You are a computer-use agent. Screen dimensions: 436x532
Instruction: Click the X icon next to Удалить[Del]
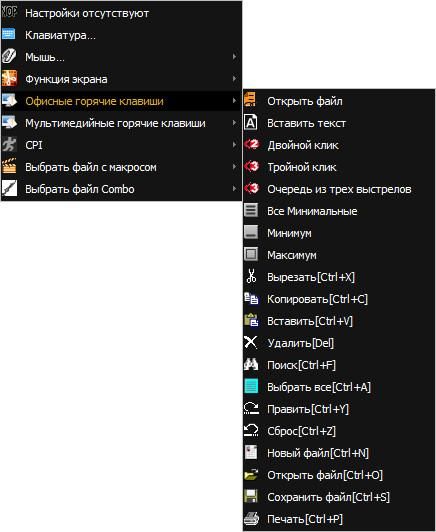click(251, 343)
